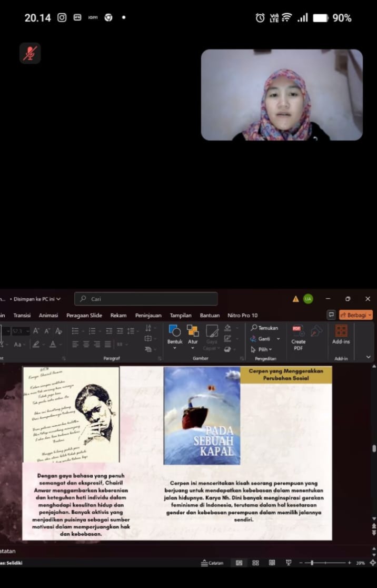Click the align text vertical icon
This screenshot has width=377, height=588.
(x=148, y=339)
